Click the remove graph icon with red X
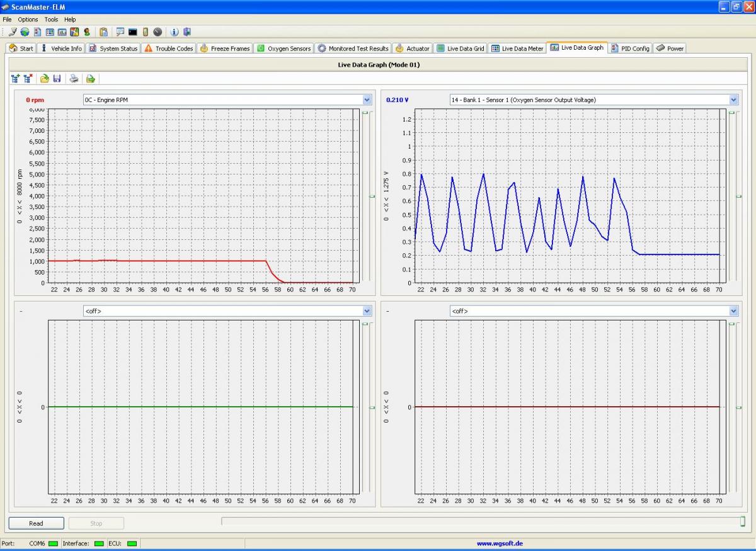The width and height of the screenshot is (756, 551). tap(28, 79)
